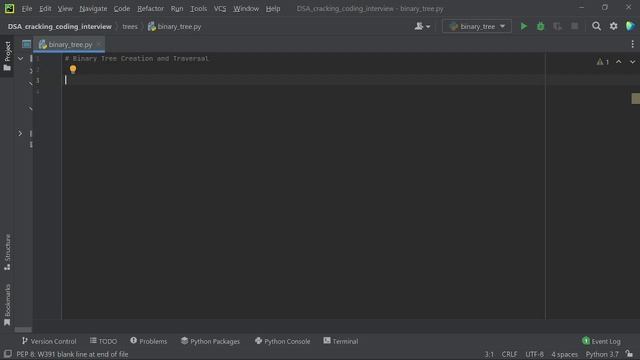640x360 pixels.
Task: Change CRLF line separator
Action: tap(509, 354)
